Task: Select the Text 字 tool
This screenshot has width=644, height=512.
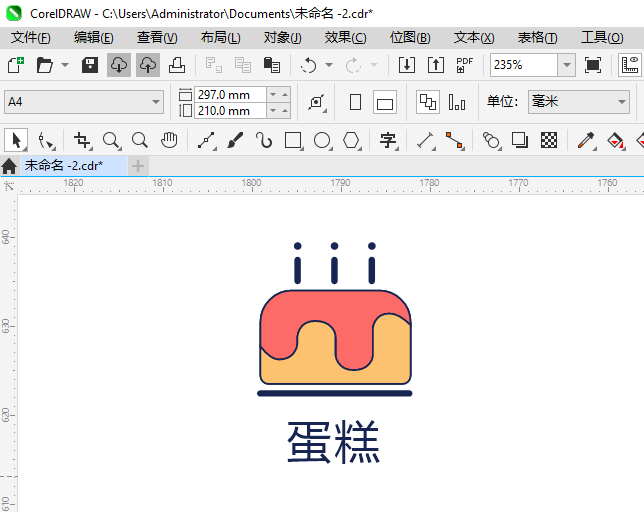Action: [388, 140]
